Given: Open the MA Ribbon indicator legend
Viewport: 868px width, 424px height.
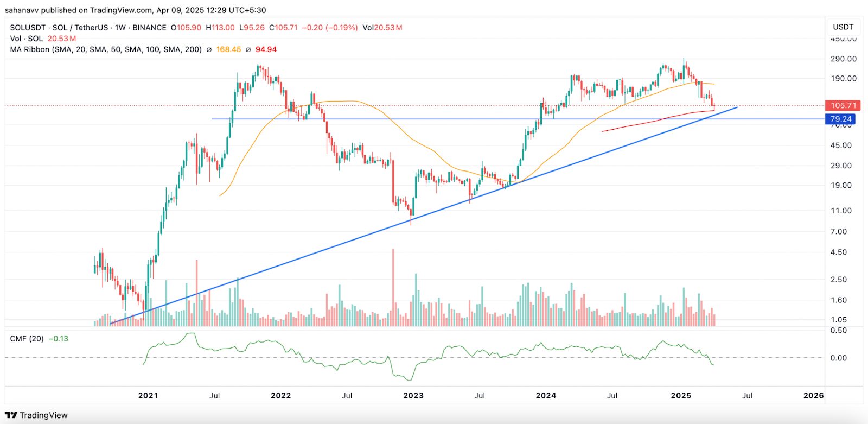Looking at the screenshot, I should [106, 49].
